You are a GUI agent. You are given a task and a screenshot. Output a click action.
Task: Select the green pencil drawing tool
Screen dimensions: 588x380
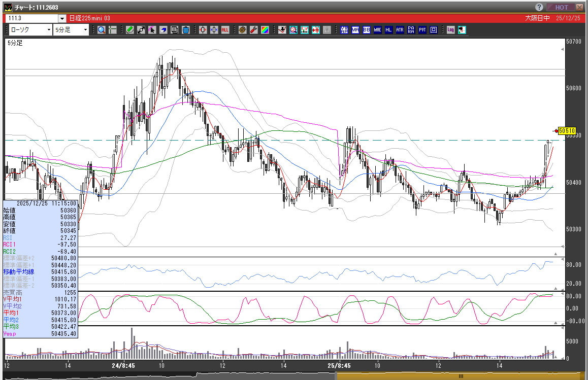130,30
